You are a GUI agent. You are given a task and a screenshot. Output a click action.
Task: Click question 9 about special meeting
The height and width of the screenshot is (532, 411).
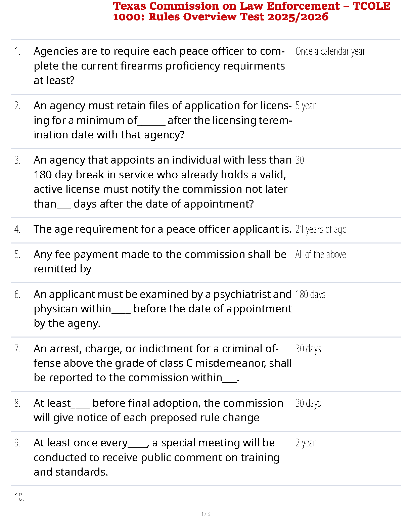156,457
